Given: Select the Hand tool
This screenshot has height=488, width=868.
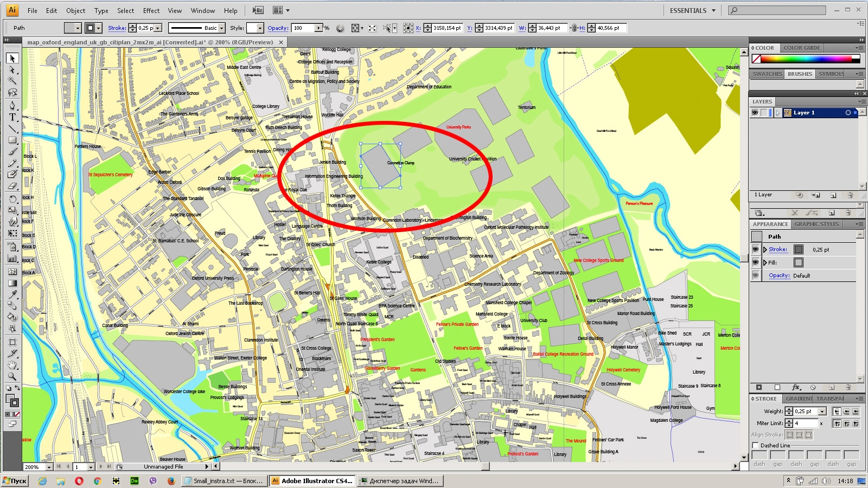Looking at the screenshot, I should 12,365.
